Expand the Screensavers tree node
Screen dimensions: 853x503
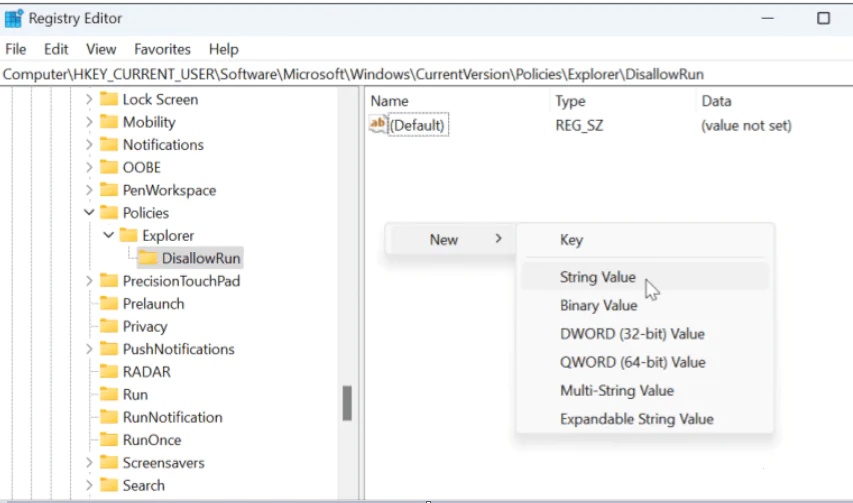pos(89,463)
